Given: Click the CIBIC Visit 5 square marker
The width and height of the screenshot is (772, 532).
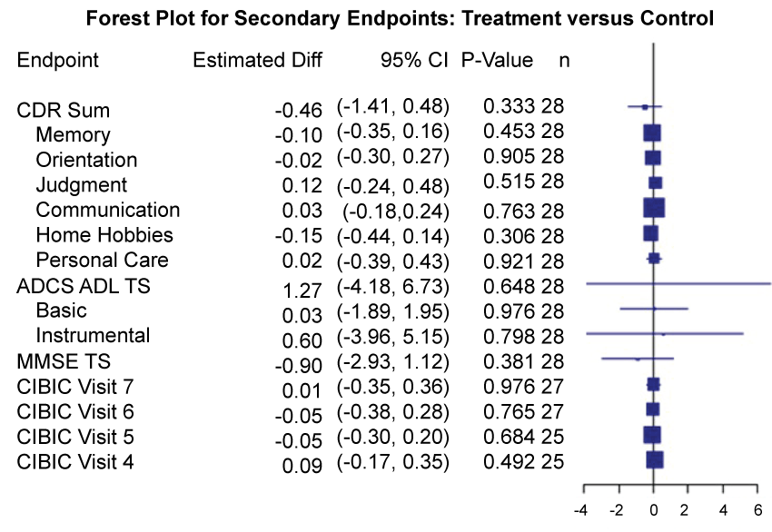Looking at the screenshot, I should coord(652,434).
